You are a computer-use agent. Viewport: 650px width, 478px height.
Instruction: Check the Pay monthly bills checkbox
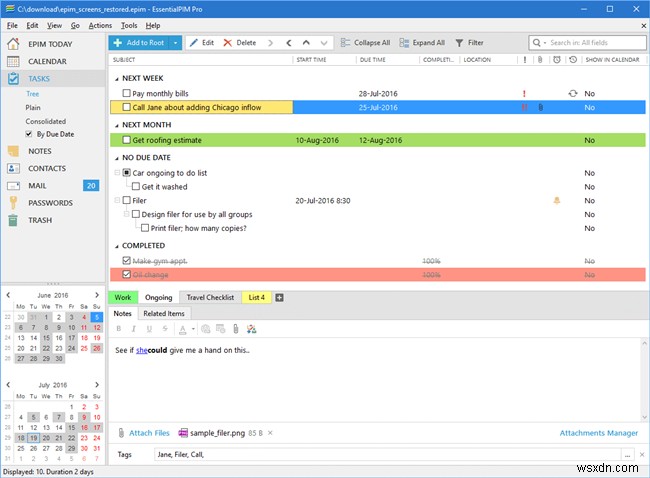click(126, 93)
